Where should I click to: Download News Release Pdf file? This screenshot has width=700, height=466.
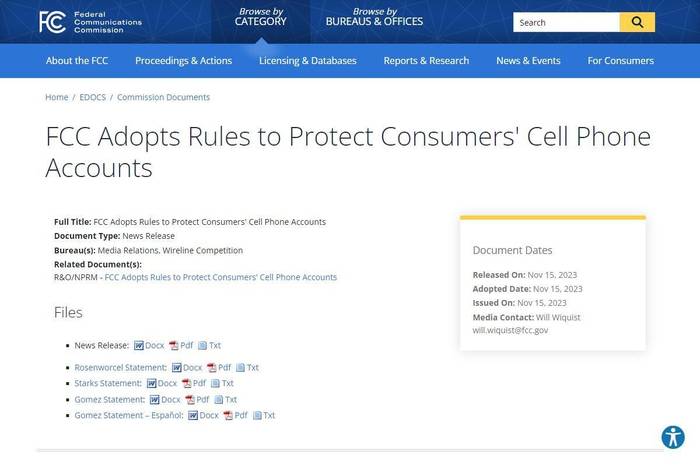[181, 345]
